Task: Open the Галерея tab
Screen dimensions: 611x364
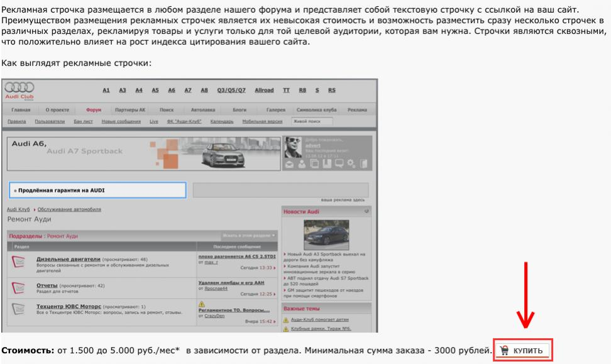Action: point(276,110)
